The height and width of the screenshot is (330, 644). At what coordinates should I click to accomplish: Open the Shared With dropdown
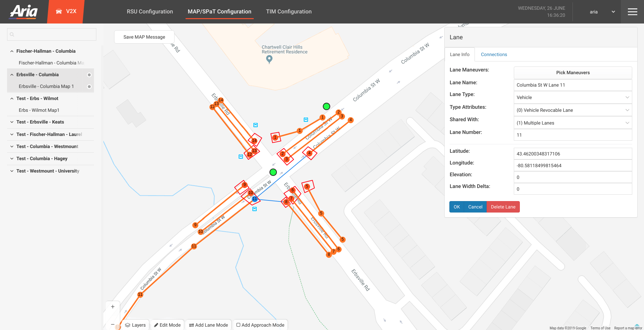coord(573,123)
